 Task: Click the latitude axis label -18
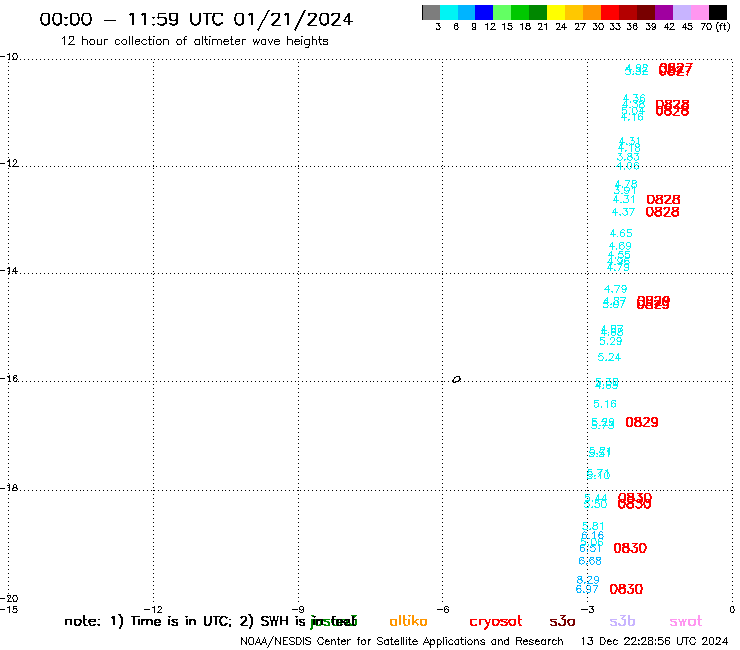(9, 488)
